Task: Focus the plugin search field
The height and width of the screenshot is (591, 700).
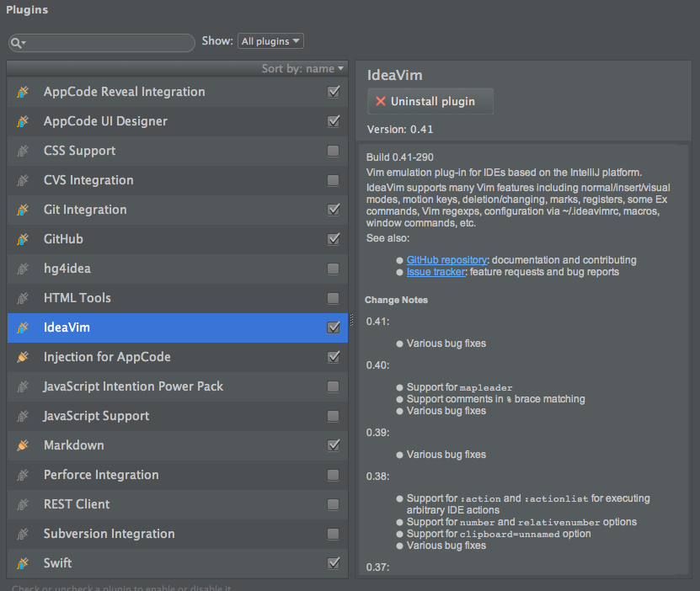Action: tap(102, 43)
